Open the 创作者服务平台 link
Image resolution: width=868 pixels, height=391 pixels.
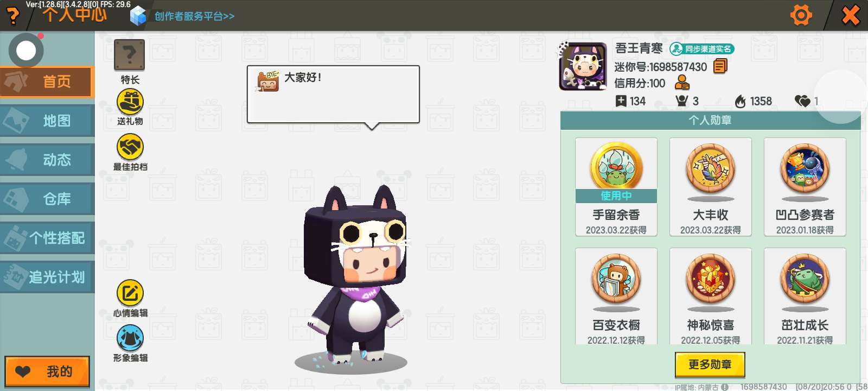tap(194, 16)
